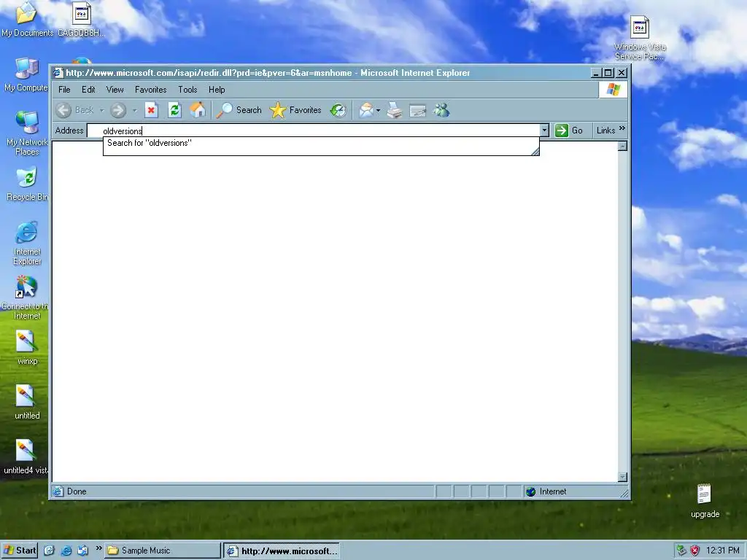Click the Back arrow button
The width and height of the screenshot is (747, 560).
(63, 111)
